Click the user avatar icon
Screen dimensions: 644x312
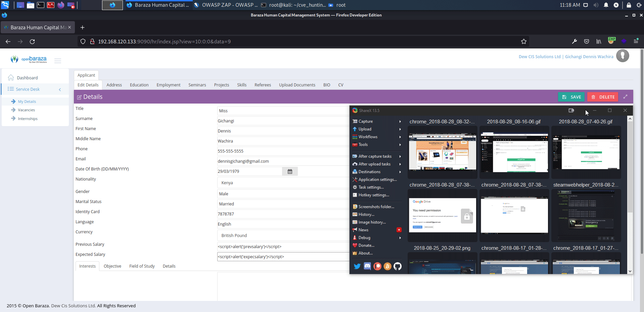tap(623, 56)
